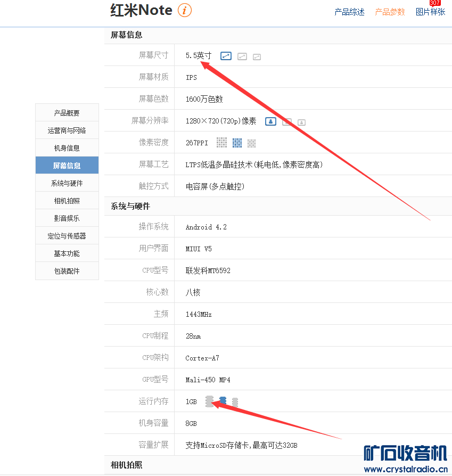Screen dimensions: 452x476
Task: Jump to 基本功能 section
Action: coord(67,253)
